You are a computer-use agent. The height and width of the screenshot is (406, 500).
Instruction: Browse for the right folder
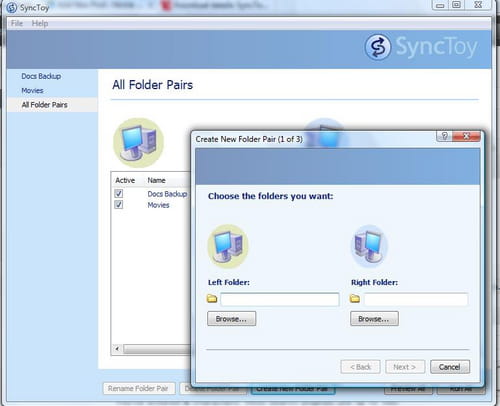[x=374, y=319]
